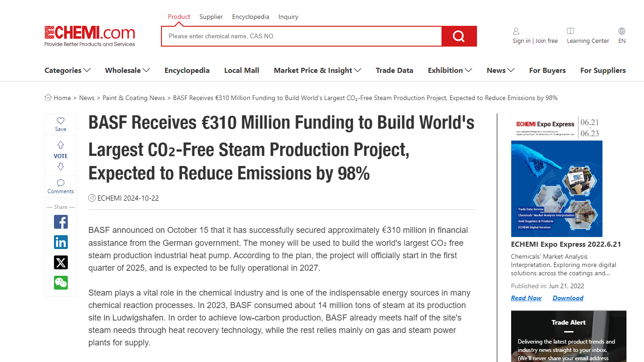Click the Join free link

pyautogui.click(x=546, y=41)
